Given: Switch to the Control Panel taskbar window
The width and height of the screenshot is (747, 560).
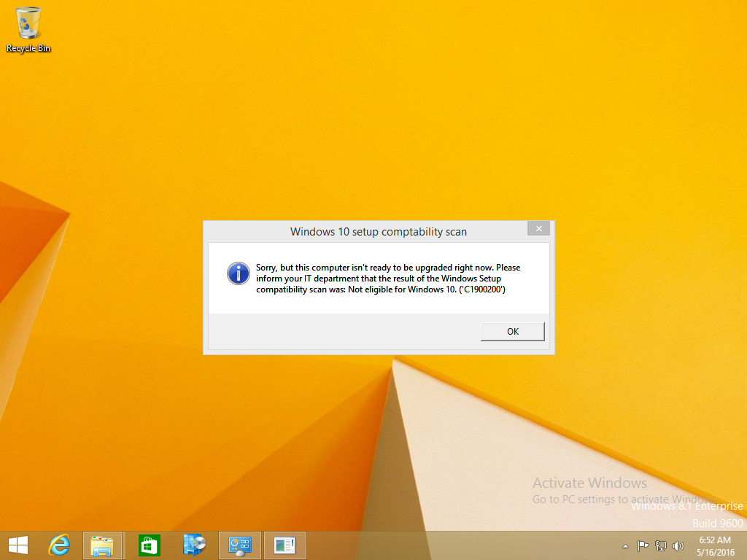Looking at the screenshot, I should (239, 545).
